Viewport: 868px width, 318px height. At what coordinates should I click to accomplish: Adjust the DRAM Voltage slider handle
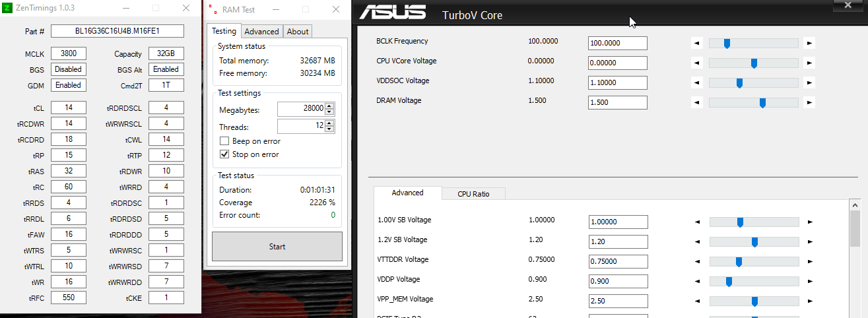[x=762, y=103]
